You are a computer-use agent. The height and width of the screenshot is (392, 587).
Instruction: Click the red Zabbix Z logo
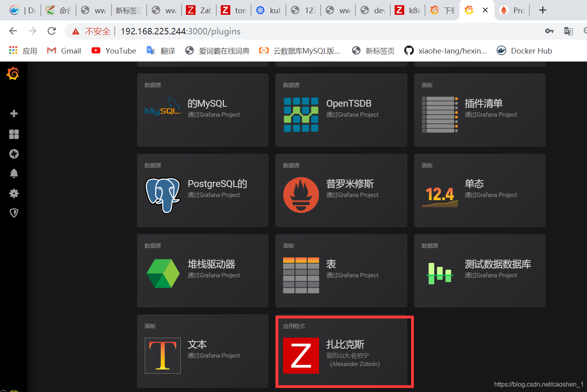pos(301,356)
